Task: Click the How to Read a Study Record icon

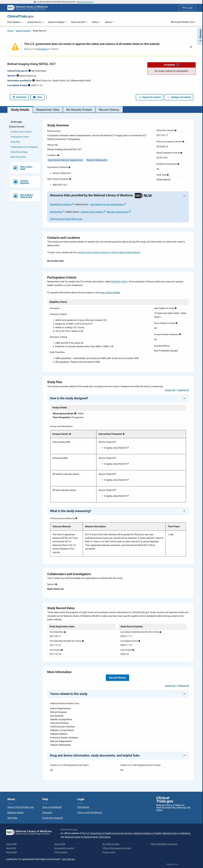Action: [16, 196]
